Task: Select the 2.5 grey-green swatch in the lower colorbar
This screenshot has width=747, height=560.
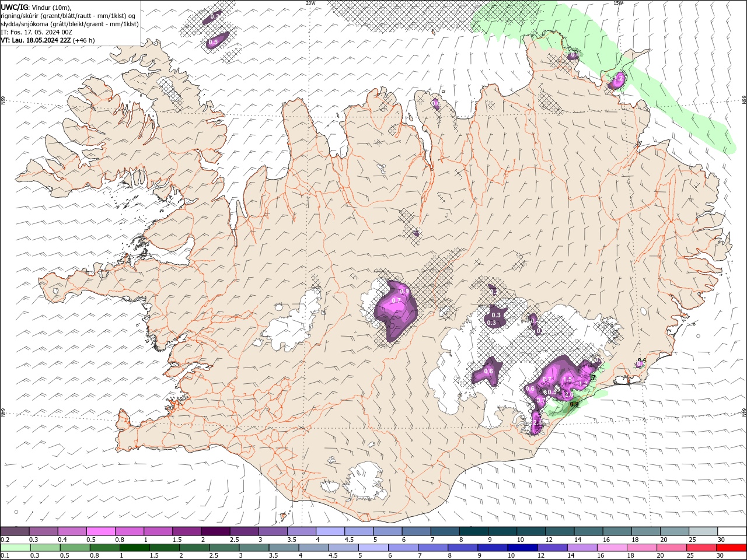Action: point(224,548)
